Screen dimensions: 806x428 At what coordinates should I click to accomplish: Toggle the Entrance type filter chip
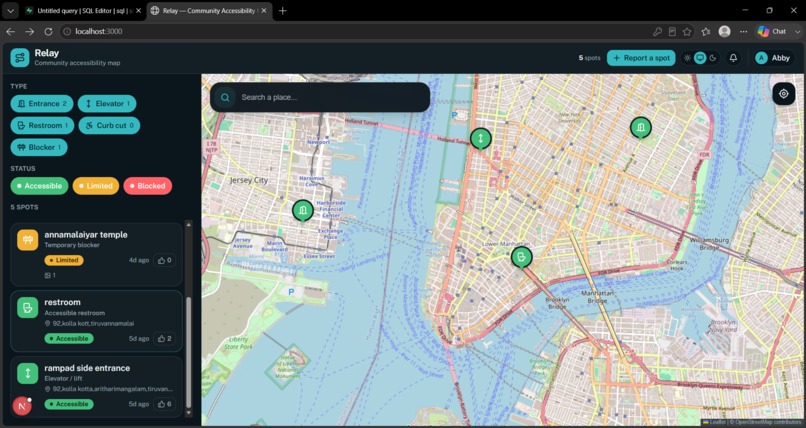tap(42, 104)
